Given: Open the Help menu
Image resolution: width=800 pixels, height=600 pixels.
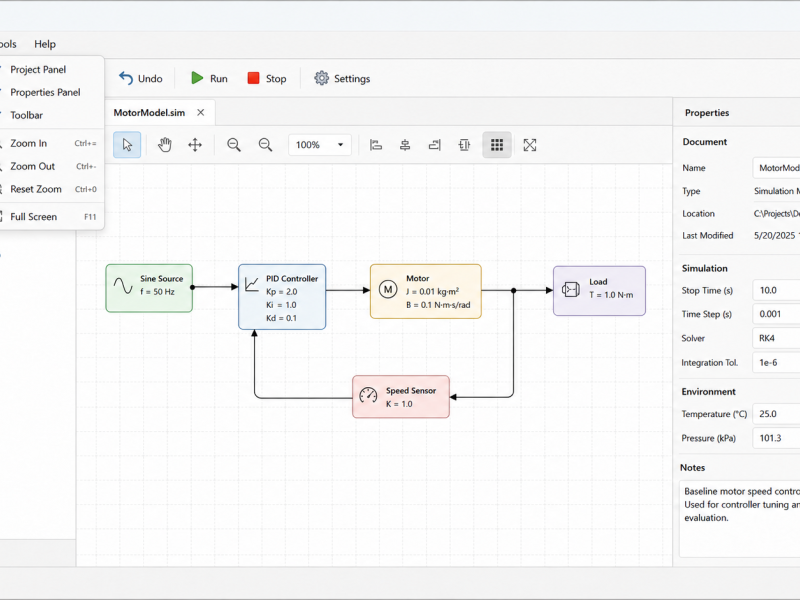Looking at the screenshot, I should [x=45, y=44].
